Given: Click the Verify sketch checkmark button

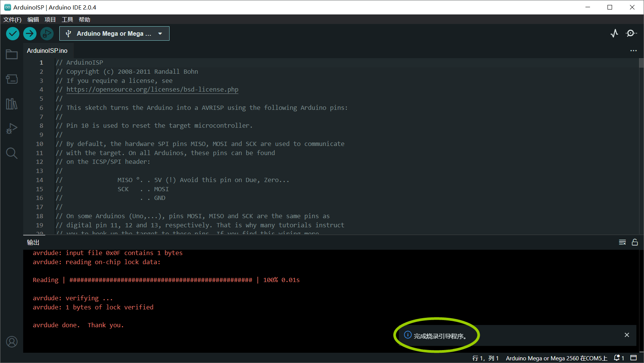Looking at the screenshot, I should click(x=13, y=33).
